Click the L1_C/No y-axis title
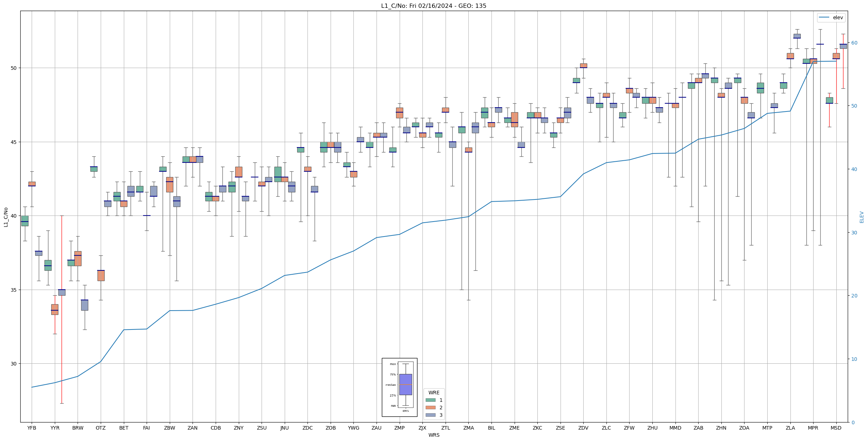Image resolution: width=868 pixels, height=441 pixels. tap(6, 217)
